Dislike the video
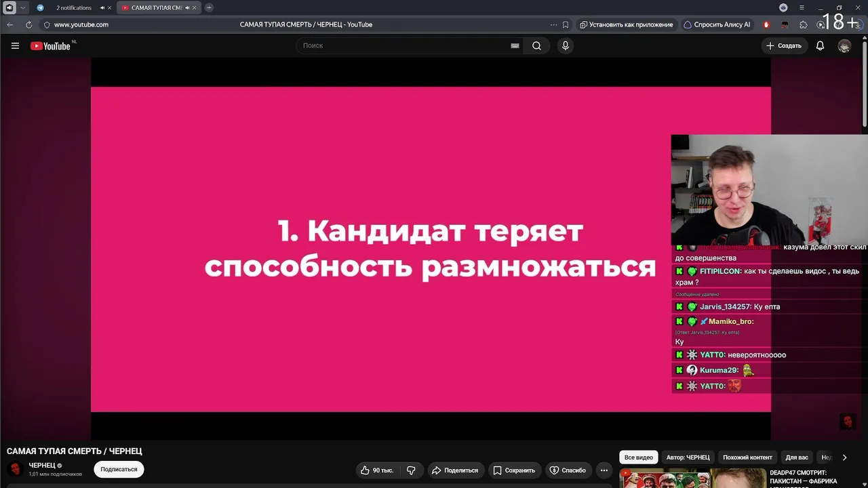The height and width of the screenshot is (488, 868). [x=411, y=470]
